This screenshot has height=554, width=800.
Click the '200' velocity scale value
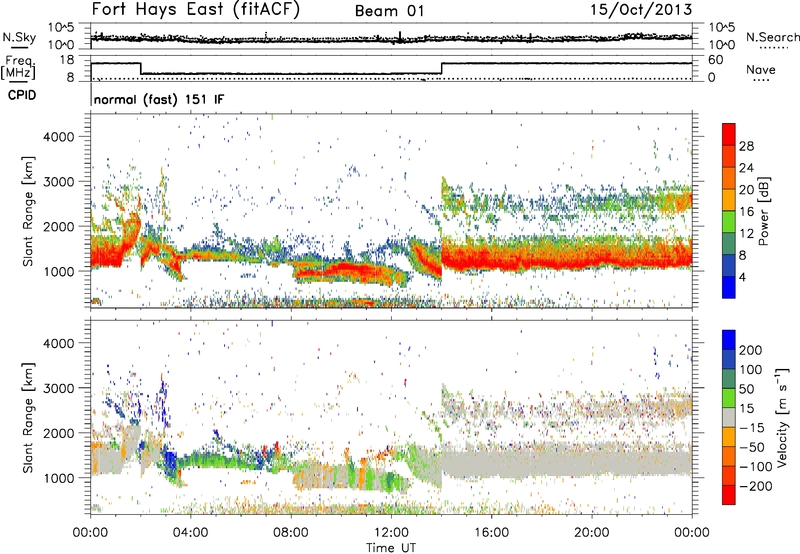tap(751, 350)
